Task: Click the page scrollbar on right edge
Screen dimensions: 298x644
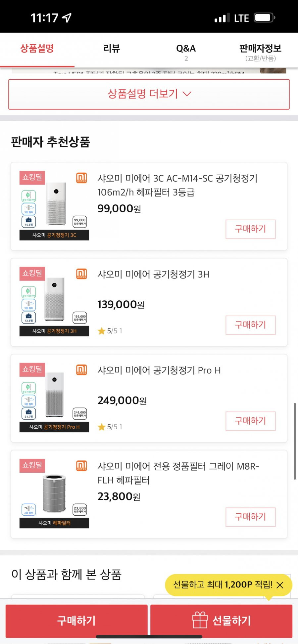Action: tap(295, 441)
